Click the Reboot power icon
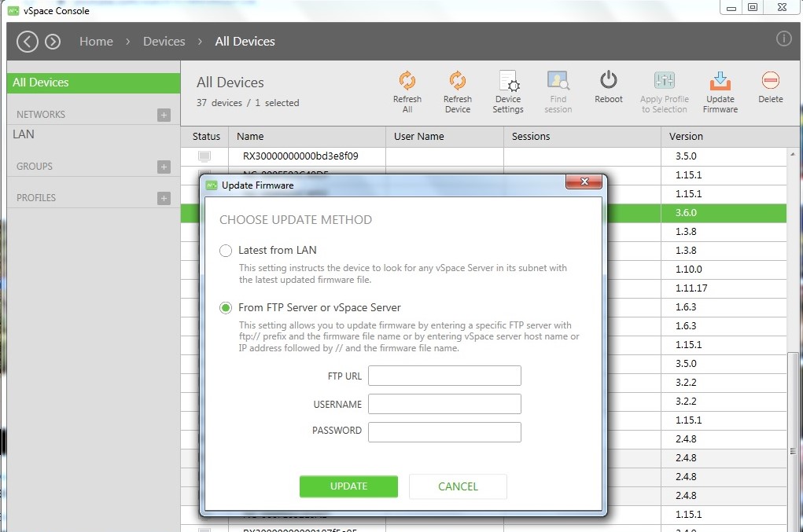 (609, 80)
